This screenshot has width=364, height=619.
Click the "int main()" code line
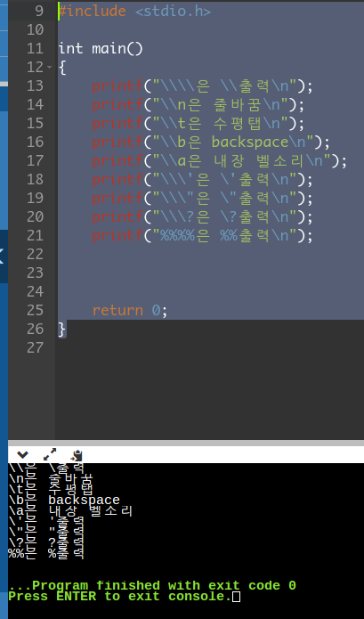point(101,49)
